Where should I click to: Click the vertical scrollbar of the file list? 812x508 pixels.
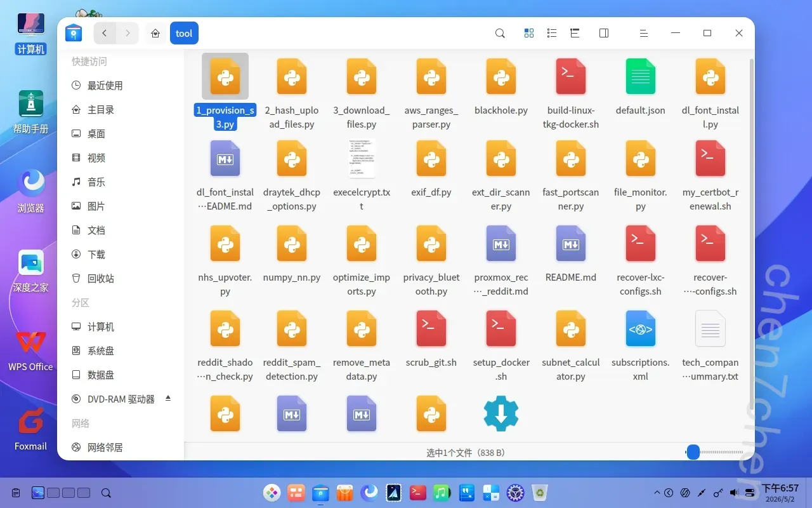pyautogui.click(x=752, y=235)
